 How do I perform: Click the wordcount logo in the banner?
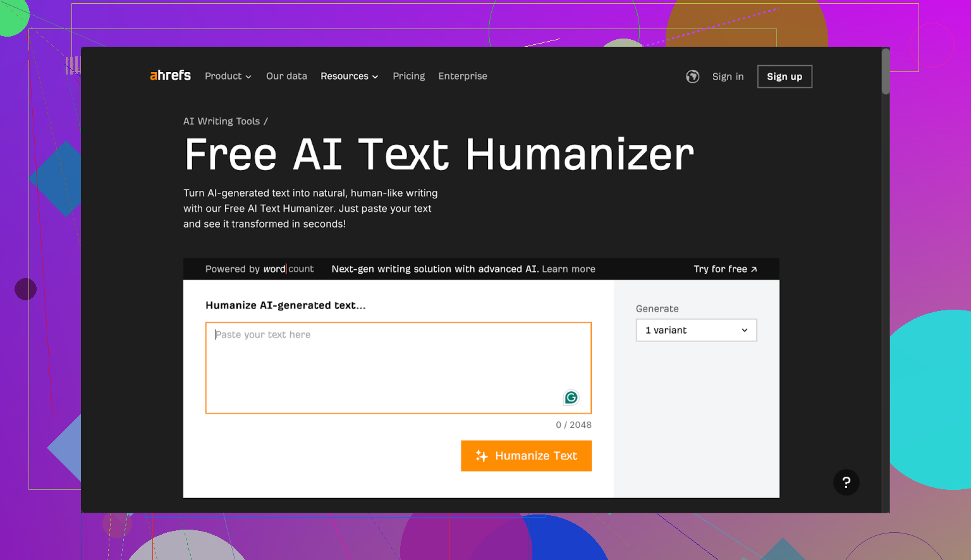pyautogui.click(x=288, y=269)
